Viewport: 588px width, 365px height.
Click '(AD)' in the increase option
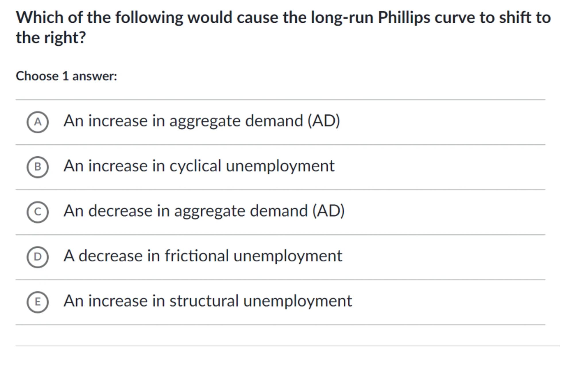[x=324, y=121]
